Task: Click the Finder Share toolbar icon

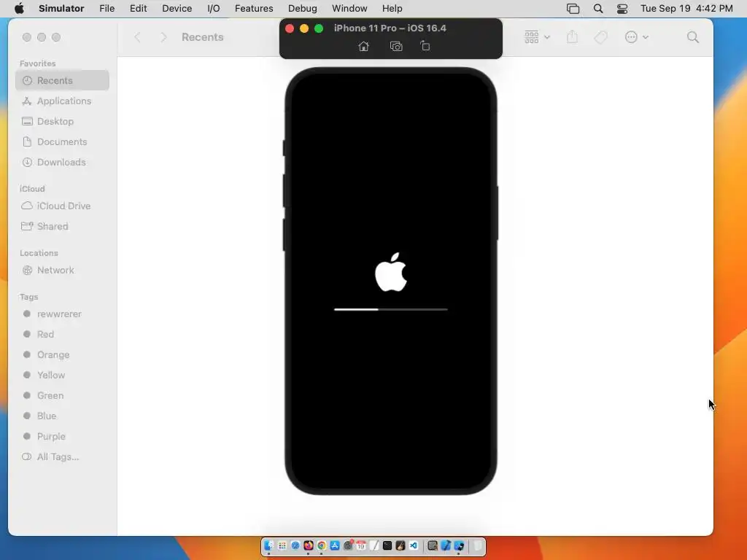Action: tap(572, 36)
